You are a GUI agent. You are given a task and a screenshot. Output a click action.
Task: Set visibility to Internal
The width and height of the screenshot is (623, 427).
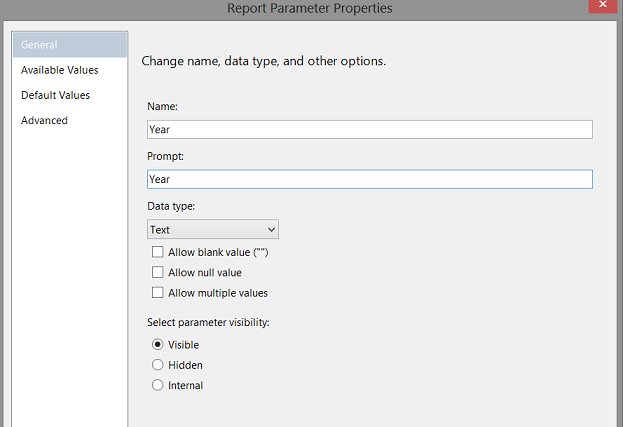click(x=157, y=385)
